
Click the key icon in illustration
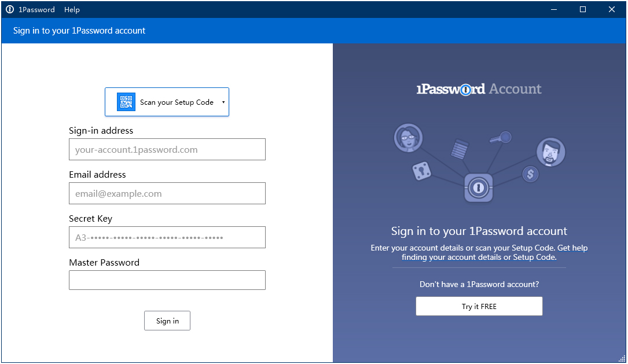501,138
